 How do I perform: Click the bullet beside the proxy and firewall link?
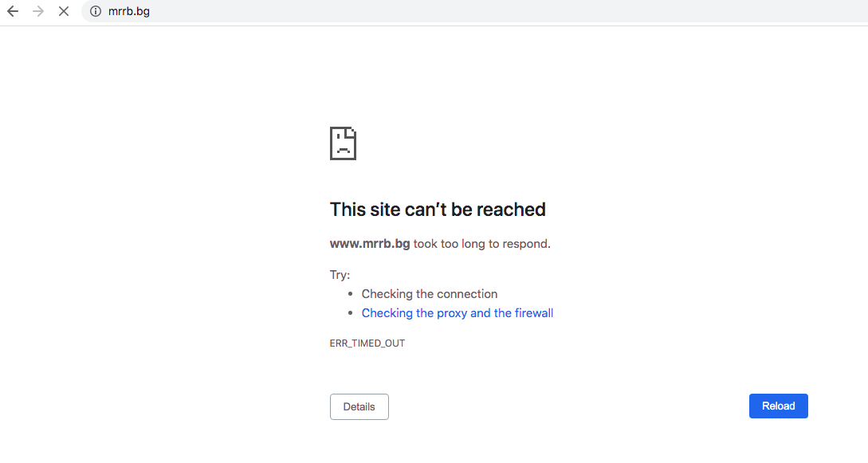(350, 313)
